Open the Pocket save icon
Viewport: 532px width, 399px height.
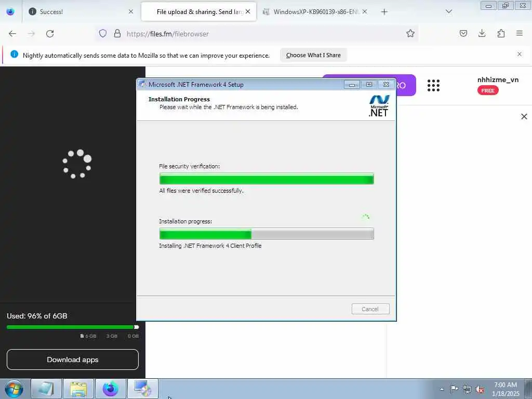(x=463, y=33)
